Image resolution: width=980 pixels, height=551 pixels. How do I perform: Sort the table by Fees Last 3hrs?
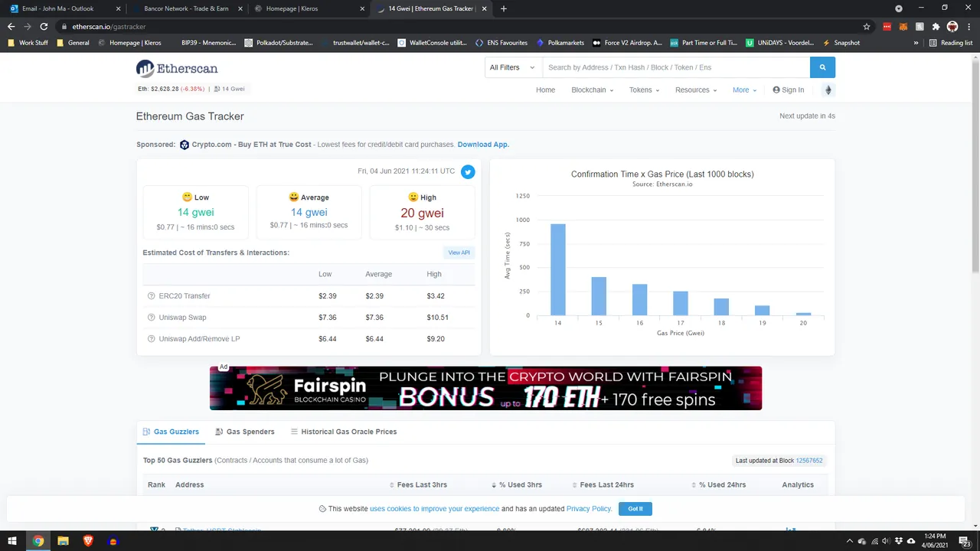(418, 484)
